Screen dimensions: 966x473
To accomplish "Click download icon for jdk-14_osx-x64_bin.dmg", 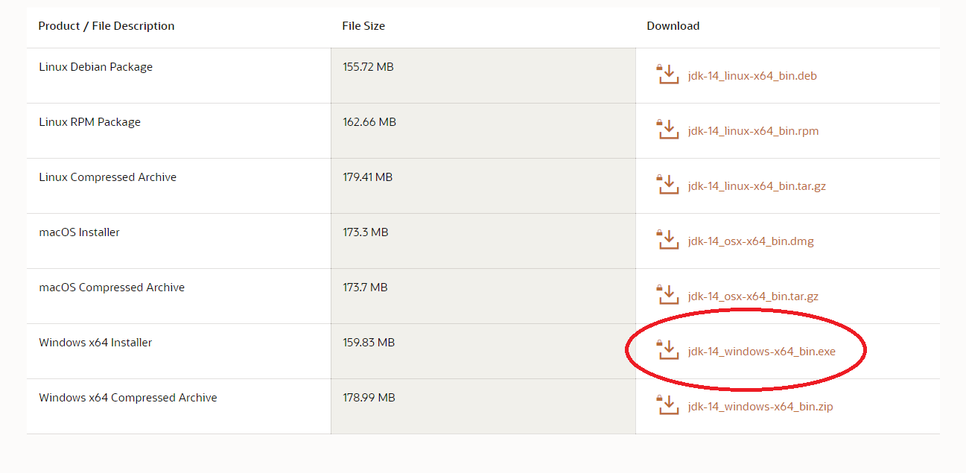I will (668, 239).
